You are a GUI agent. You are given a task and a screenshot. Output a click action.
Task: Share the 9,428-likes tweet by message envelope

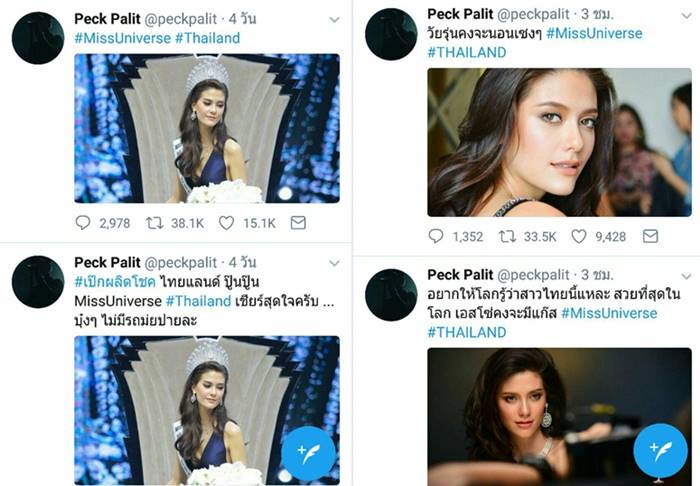pyautogui.click(x=650, y=237)
